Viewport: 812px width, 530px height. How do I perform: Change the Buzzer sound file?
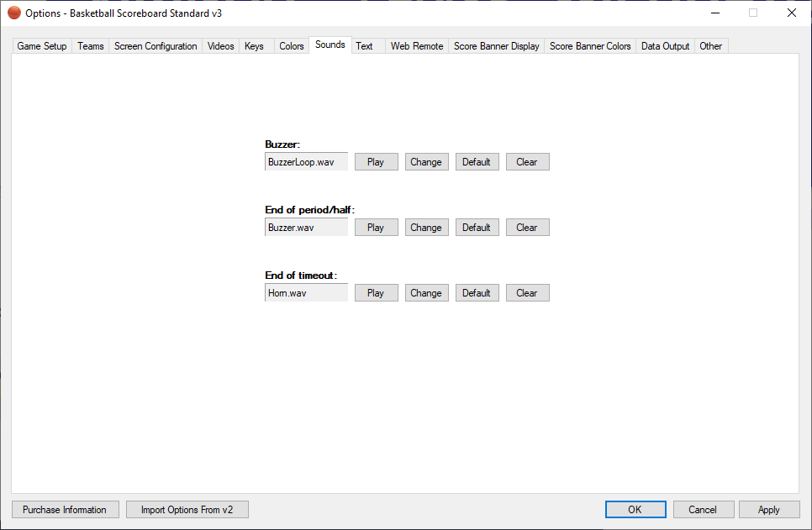point(426,162)
